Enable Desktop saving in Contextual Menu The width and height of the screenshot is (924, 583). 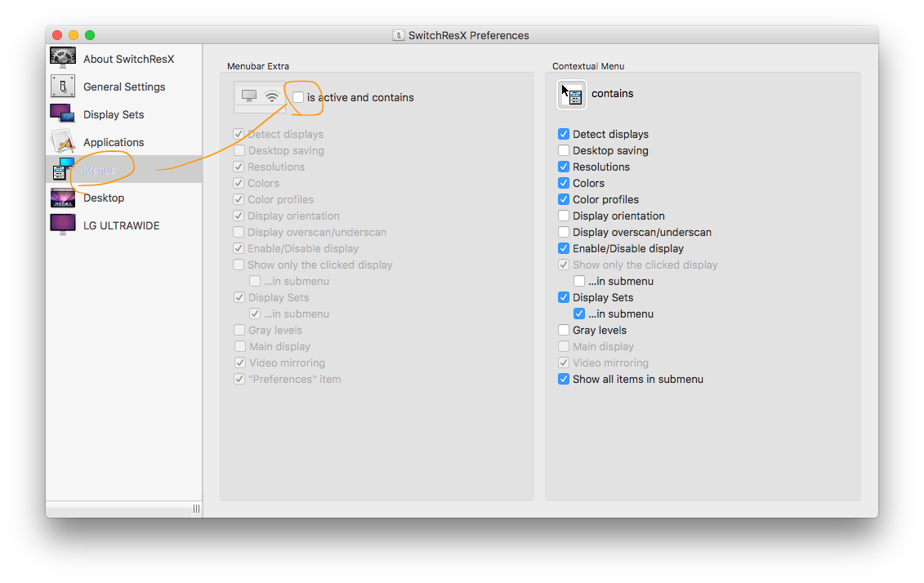[564, 150]
